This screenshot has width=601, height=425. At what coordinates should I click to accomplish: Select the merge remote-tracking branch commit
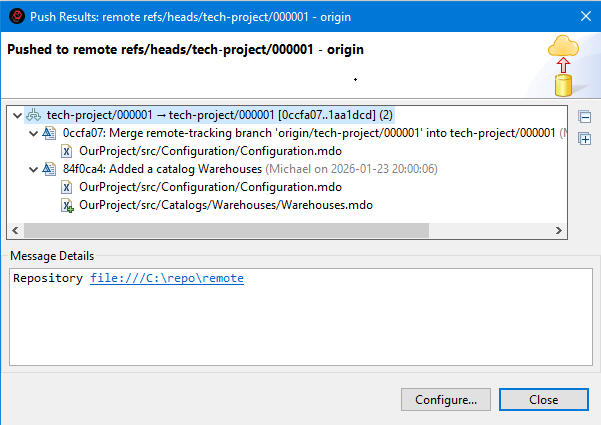(x=300, y=133)
